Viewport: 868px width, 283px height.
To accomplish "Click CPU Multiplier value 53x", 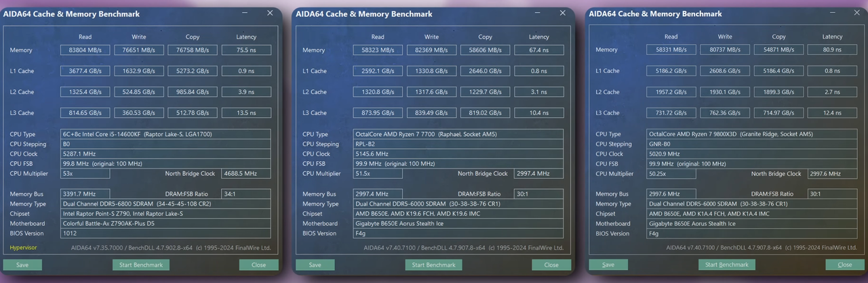I will (x=85, y=173).
